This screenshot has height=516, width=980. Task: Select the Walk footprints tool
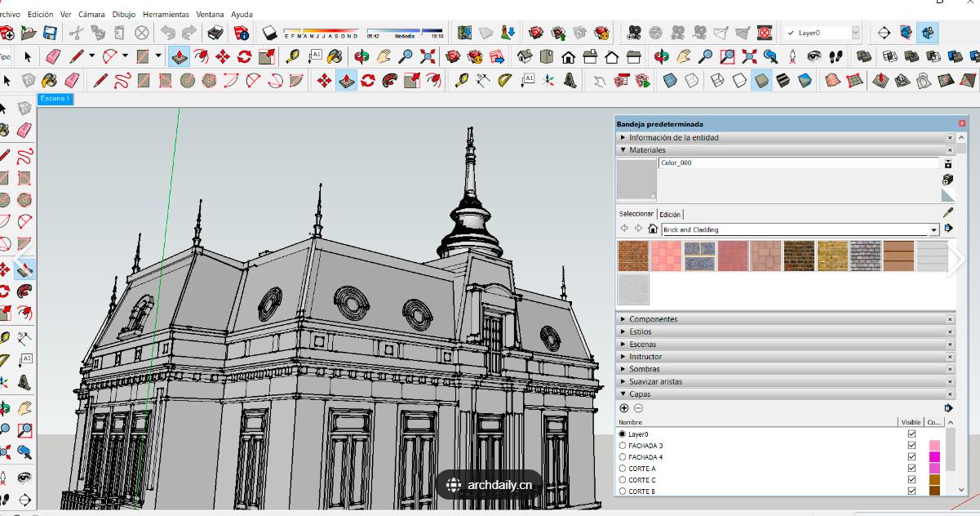point(835,56)
